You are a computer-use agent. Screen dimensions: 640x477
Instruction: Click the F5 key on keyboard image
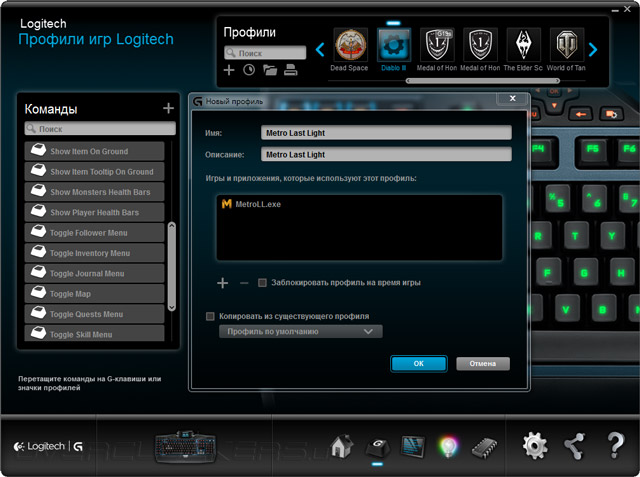click(x=593, y=149)
